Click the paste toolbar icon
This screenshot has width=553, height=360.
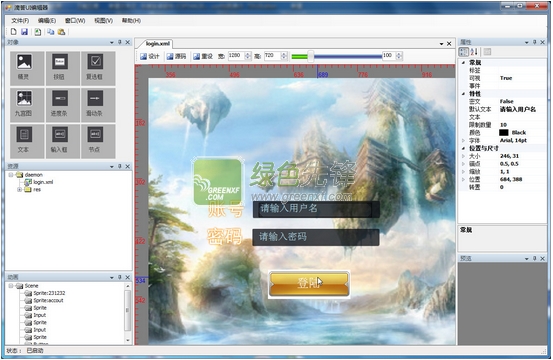61,32
